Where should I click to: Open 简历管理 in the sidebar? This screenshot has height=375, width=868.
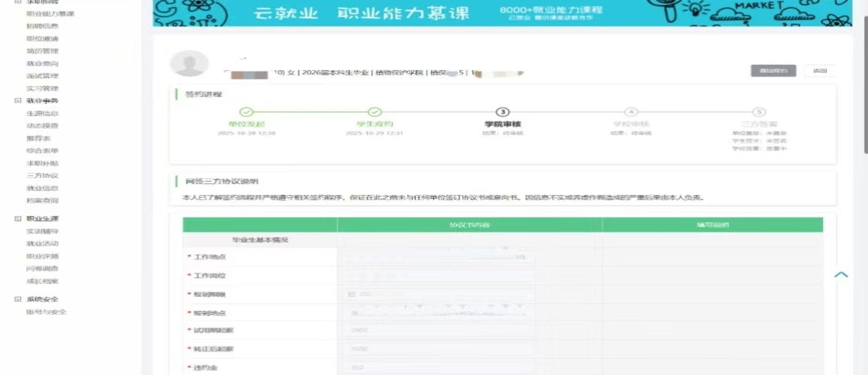pyautogui.click(x=42, y=51)
